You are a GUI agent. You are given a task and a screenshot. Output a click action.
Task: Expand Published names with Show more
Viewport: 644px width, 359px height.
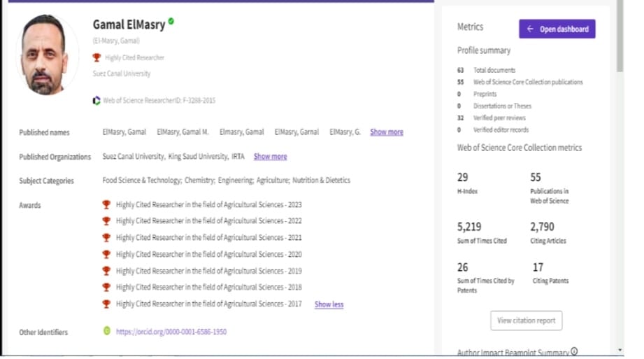click(386, 132)
